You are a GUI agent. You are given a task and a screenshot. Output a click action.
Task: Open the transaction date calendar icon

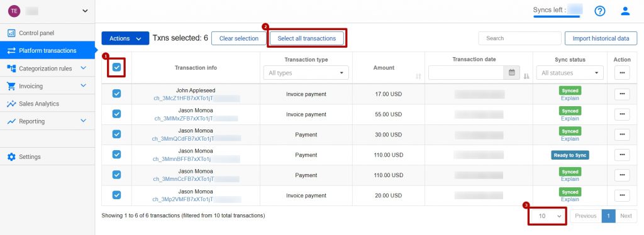(512, 73)
